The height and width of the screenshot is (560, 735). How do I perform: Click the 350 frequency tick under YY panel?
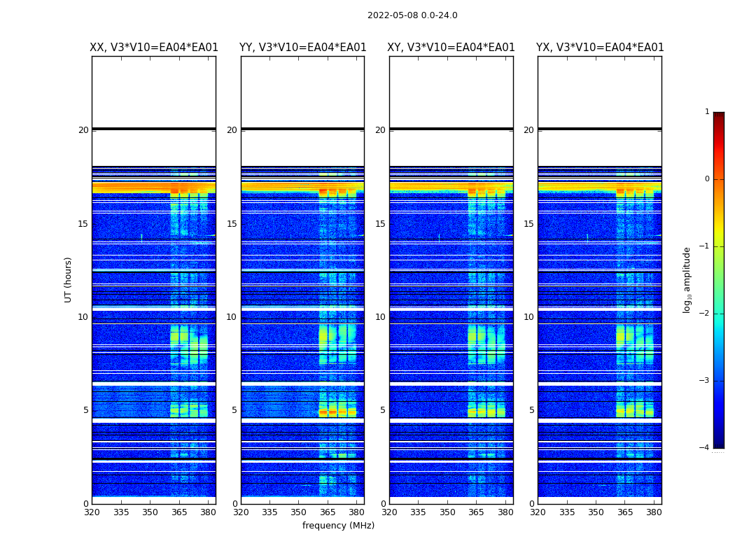click(x=299, y=512)
